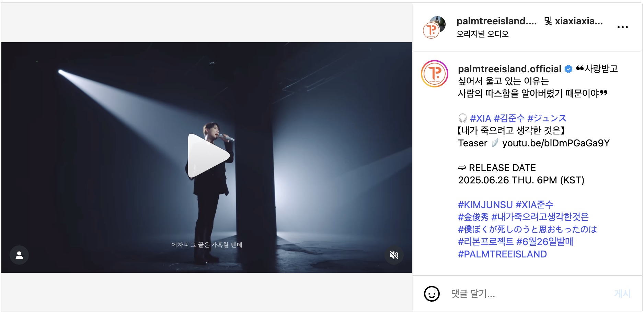Open palmtreeisland header username link
The image size is (644, 314).
coord(496,21)
